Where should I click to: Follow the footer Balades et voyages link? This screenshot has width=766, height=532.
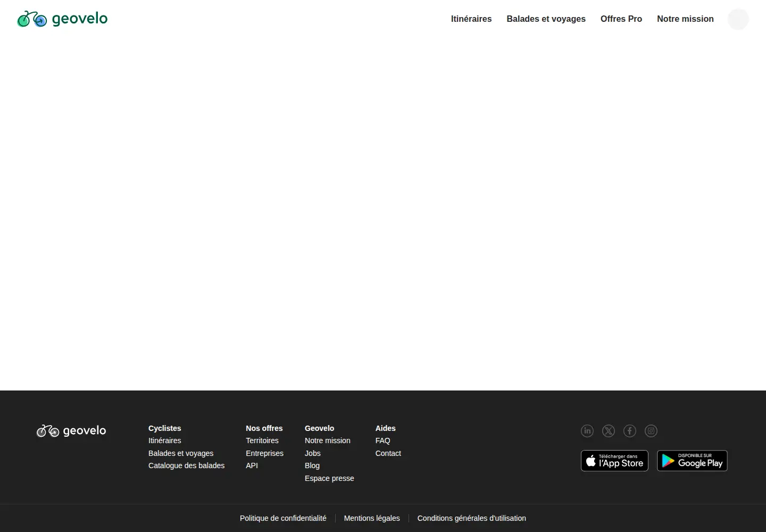point(181,453)
